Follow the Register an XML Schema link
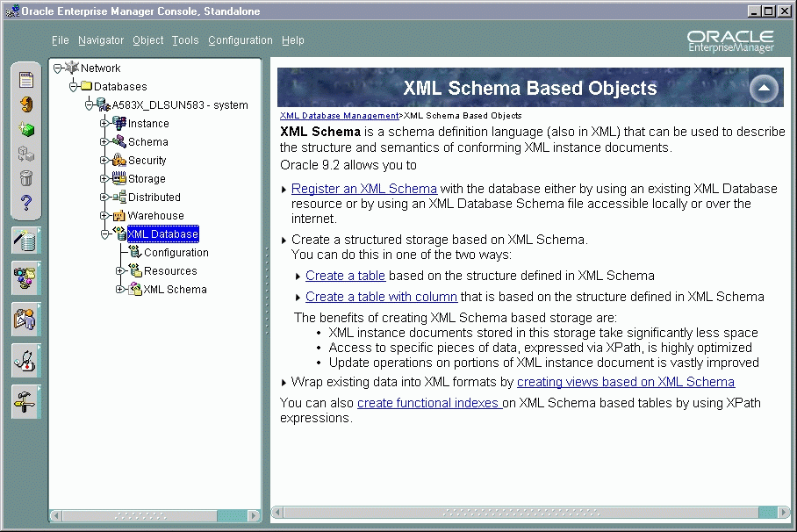 364,189
